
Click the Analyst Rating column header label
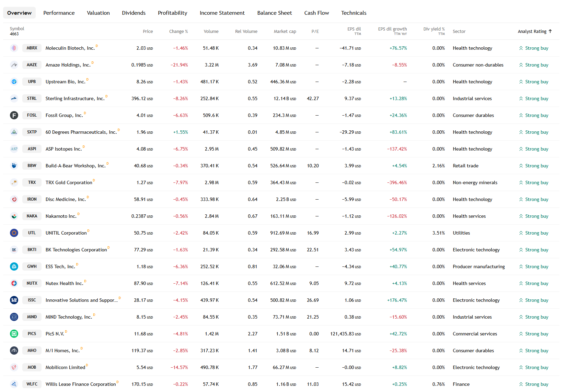(532, 32)
